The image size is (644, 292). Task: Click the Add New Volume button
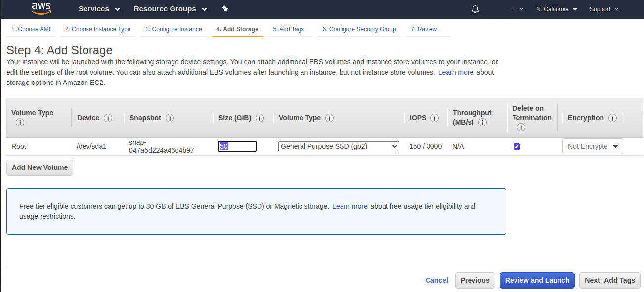click(x=40, y=167)
